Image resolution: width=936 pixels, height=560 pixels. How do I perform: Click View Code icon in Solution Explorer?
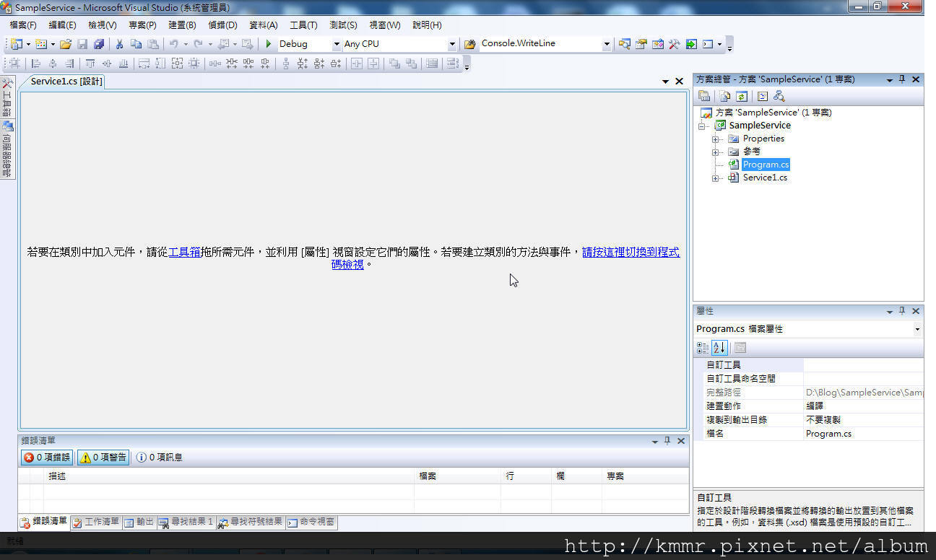(x=762, y=96)
